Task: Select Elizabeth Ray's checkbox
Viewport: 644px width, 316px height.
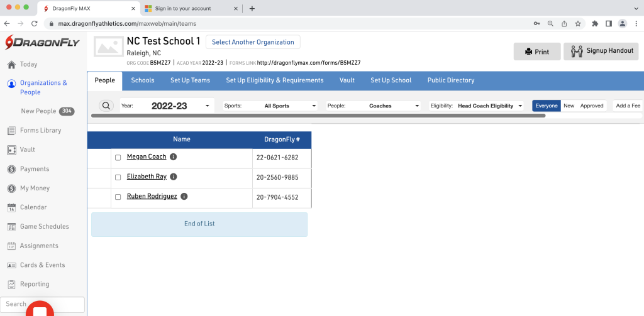Action: (x=118, y=178)
